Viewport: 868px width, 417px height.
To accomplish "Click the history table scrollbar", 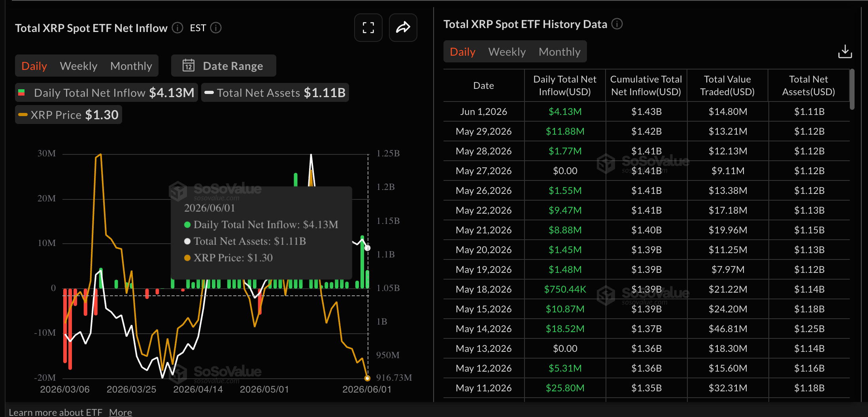I will 852,89.
